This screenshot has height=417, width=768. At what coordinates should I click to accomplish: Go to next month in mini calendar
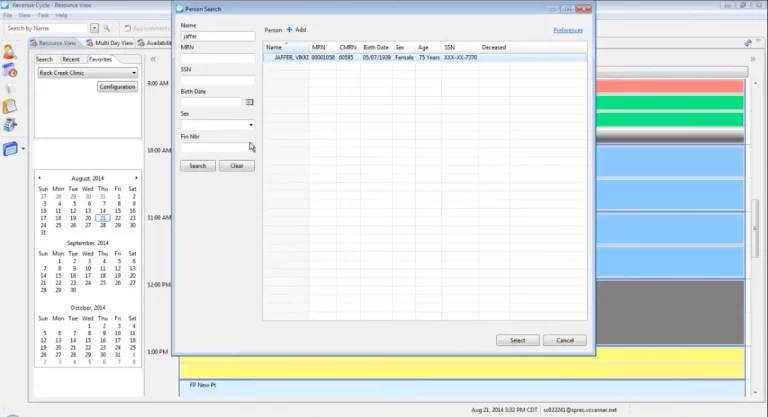[x=136, y=178]
